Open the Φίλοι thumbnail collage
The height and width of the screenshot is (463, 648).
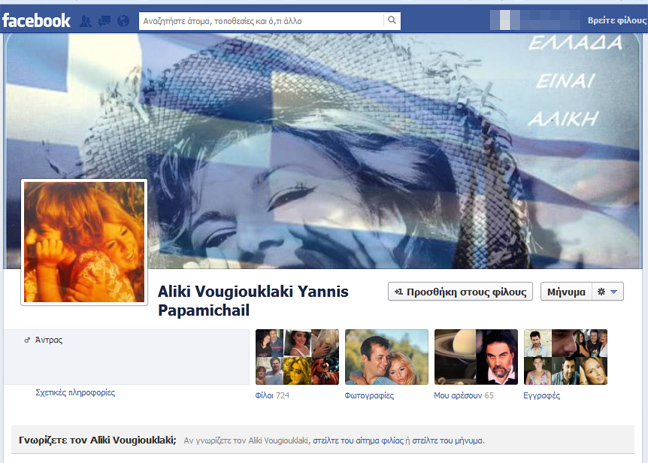297,357
